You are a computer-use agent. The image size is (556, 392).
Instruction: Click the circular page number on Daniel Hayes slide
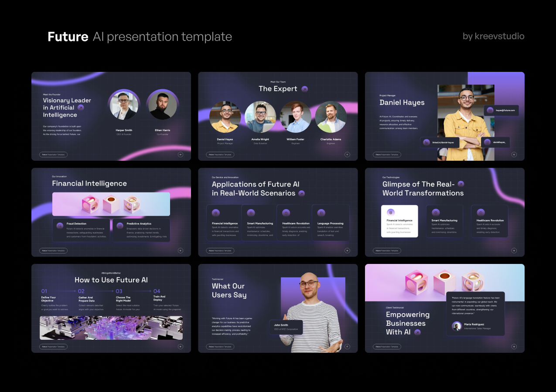click(x=514, y=155)
